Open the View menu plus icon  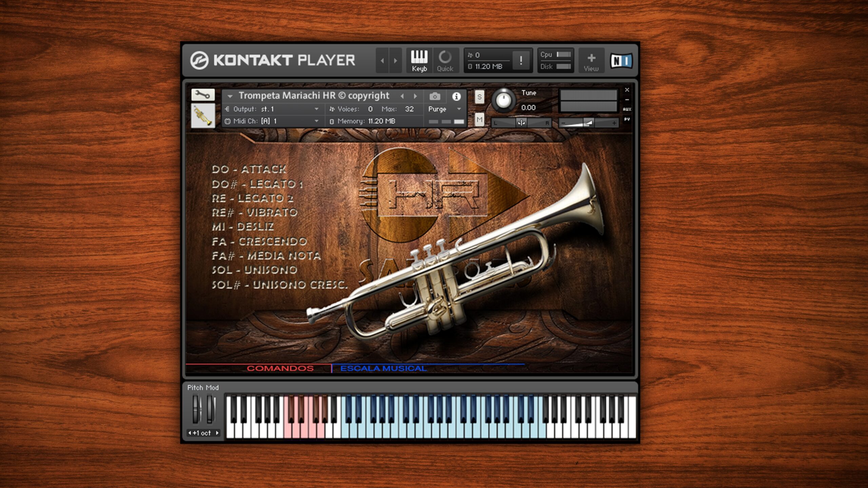591,61
